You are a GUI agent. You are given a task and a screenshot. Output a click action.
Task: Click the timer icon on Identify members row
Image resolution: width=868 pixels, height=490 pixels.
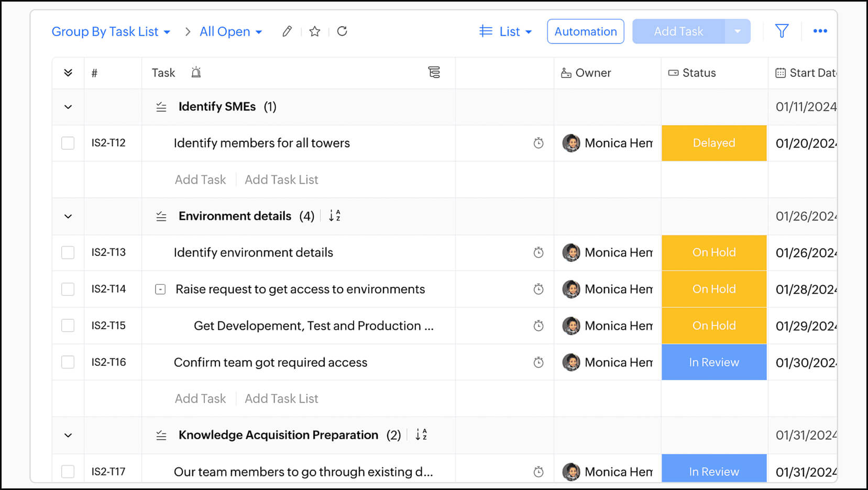tap(538, 142)
